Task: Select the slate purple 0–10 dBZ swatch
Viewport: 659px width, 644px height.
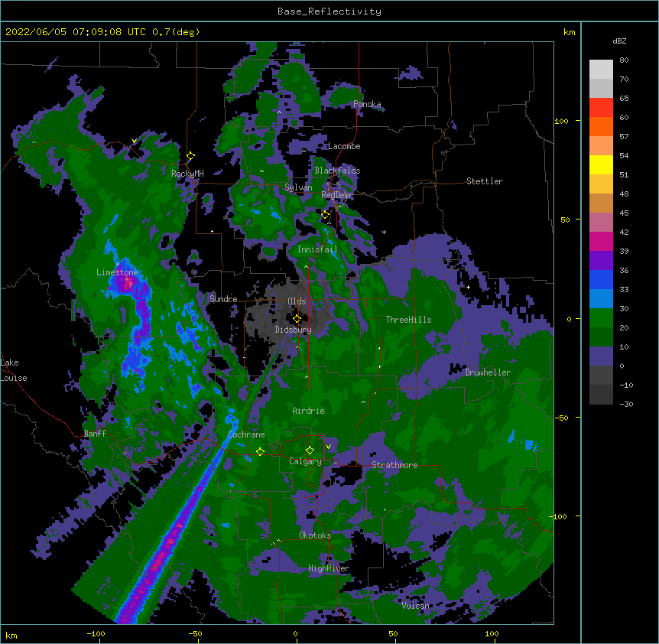Action: point(601,356)
